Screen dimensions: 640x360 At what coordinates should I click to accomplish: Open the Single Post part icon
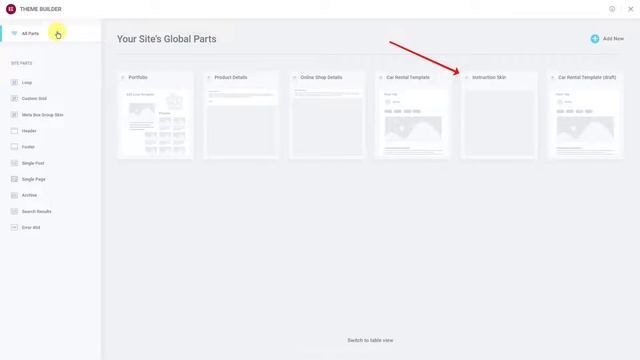[x=14, y=163]
